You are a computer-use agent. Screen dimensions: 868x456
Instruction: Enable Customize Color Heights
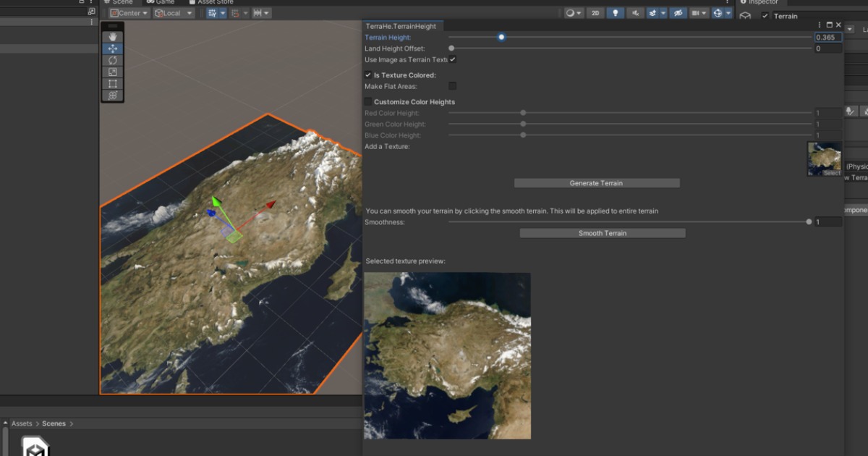tap(367, 101)
